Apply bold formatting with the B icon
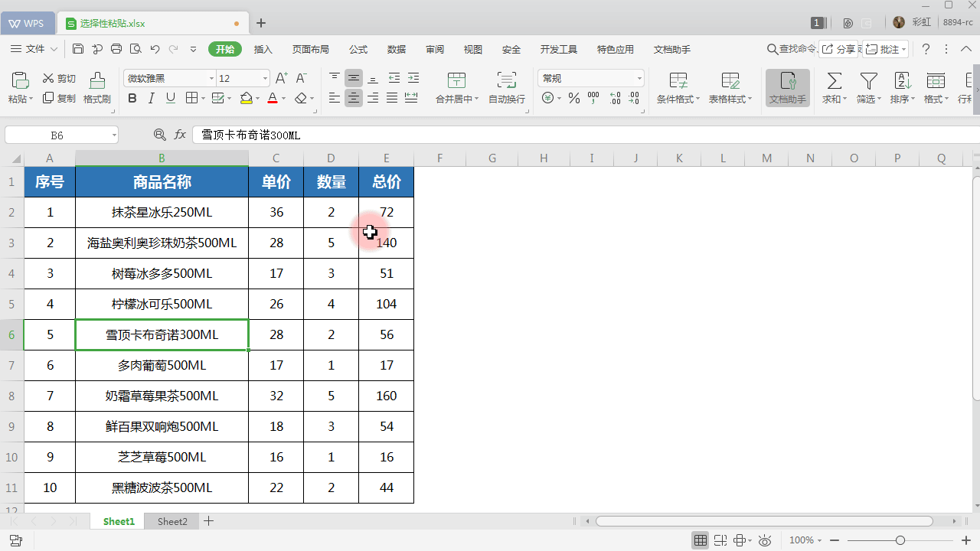The width and height of the screenshot is (980, 551). point(131,98)
